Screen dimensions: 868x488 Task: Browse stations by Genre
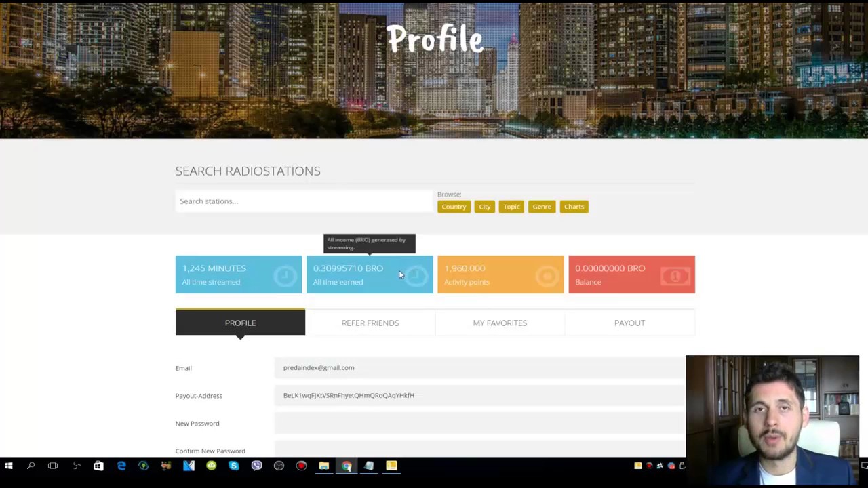[x=542, y=207]
